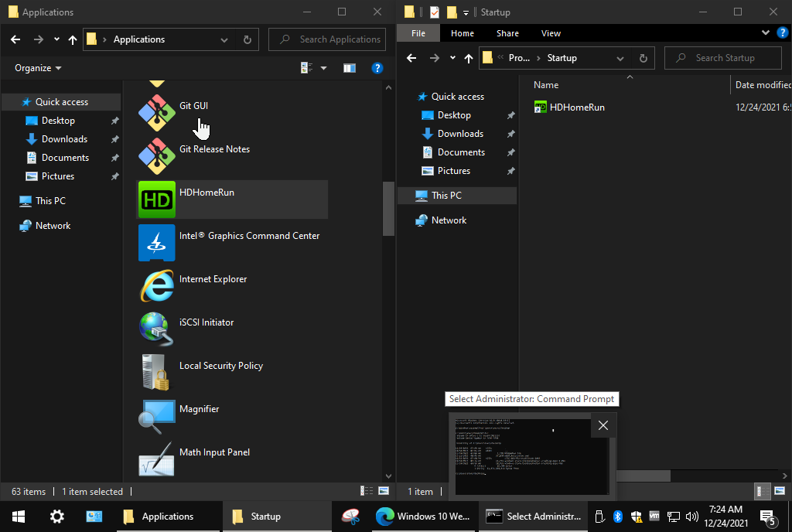Click the Name column header
The width and height of the screenshot is (792, 532).
[x=546, y=85]
